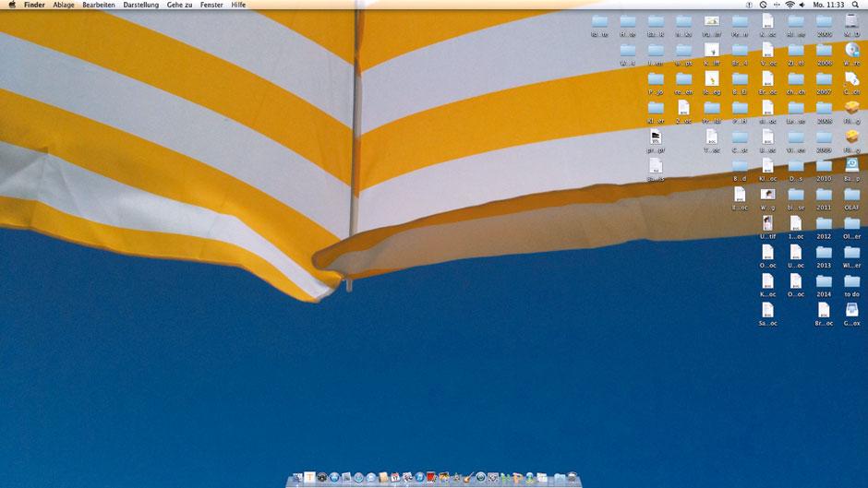
Task: Select the 2005 folder on desktop
Action: (x=825, y=26)
